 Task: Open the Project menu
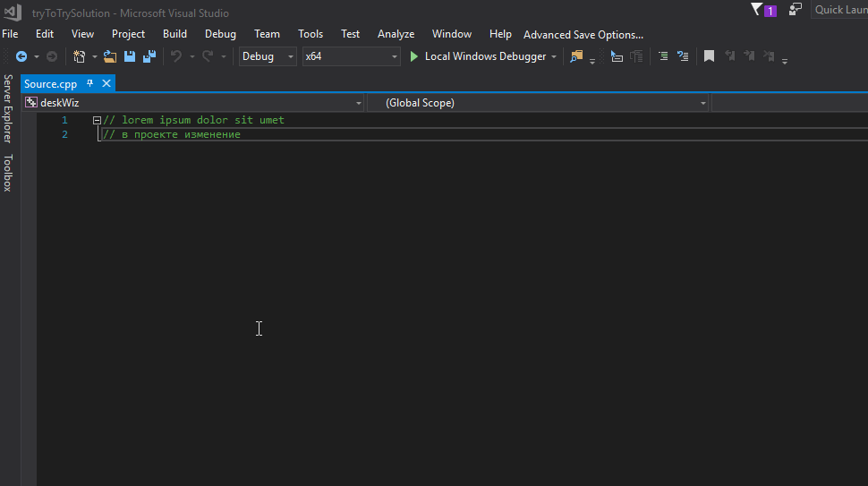tap(129, 34)
